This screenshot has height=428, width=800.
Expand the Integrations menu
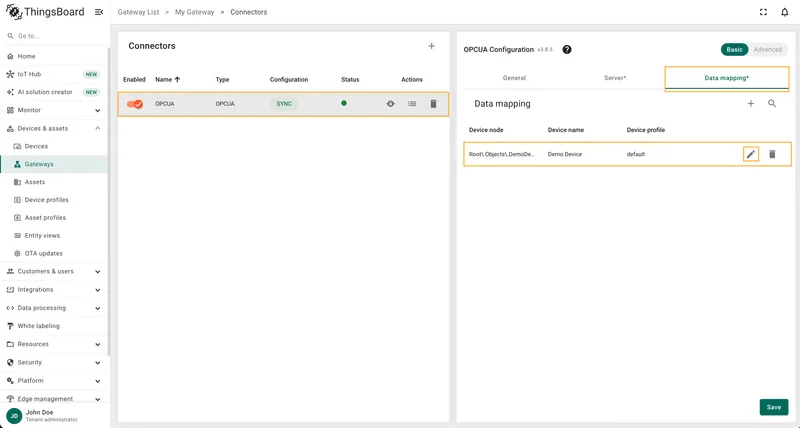click(x=97, y=290)
